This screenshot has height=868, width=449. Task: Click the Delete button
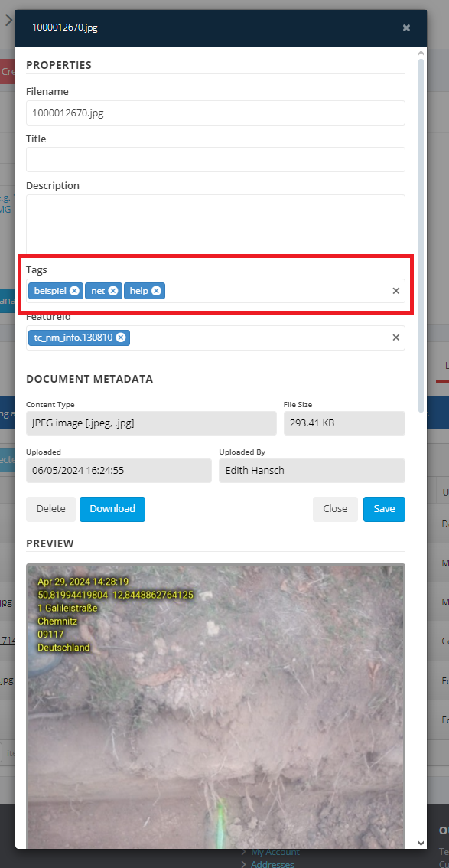(x=51, y=509)
